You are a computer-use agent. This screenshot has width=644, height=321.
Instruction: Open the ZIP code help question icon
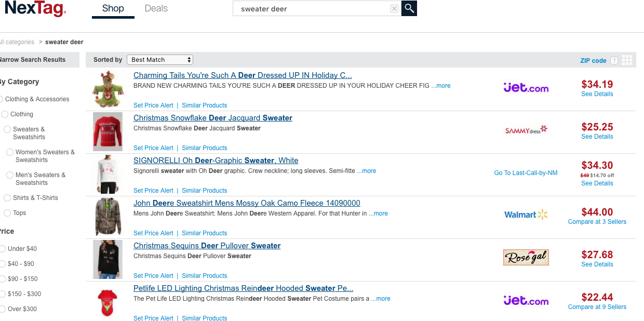(614, 61)
